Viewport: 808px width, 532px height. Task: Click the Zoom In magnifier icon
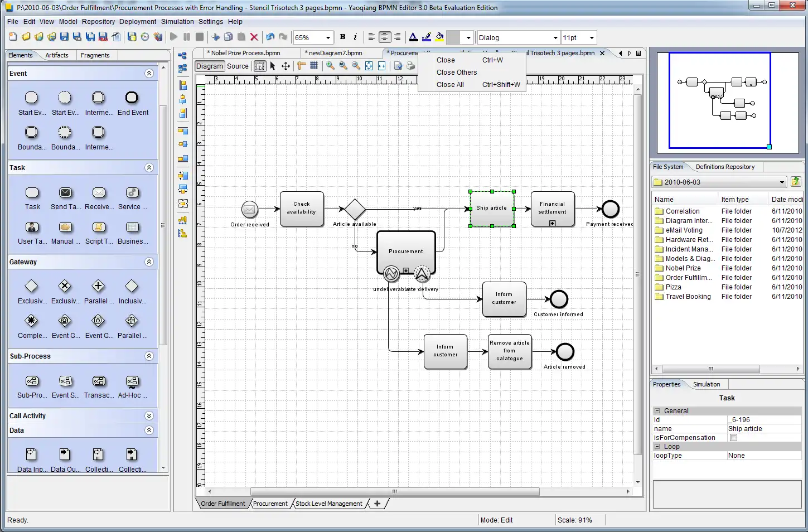pyautogui.click(x=331, y=66)
